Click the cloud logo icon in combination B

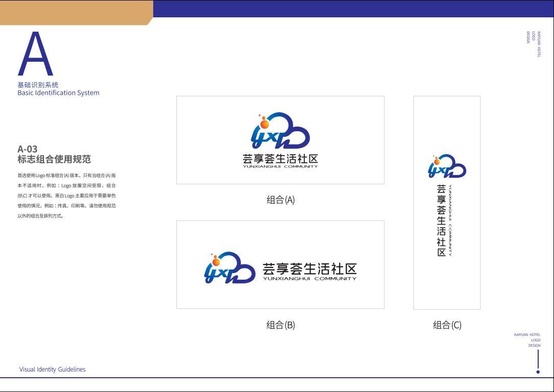click(x=230, y=267)
